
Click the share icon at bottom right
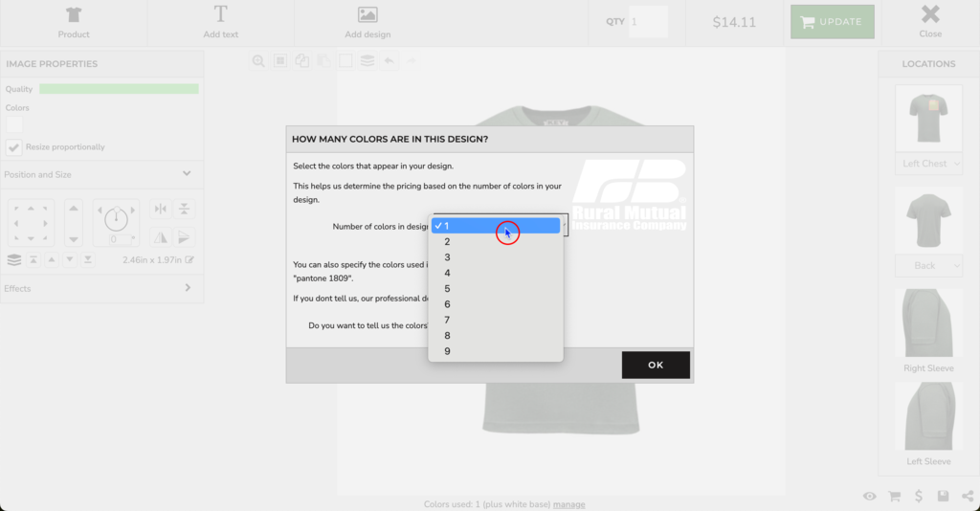[968, 496]
